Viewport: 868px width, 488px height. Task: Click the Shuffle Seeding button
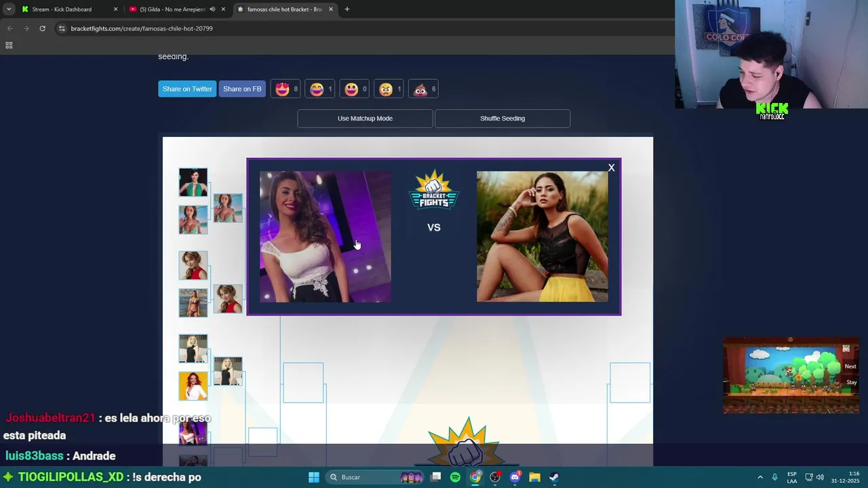pyautogui.click(x=502, y=119)
